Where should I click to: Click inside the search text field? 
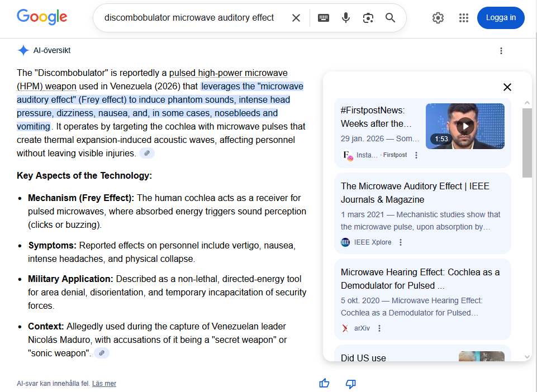point(189,18)
